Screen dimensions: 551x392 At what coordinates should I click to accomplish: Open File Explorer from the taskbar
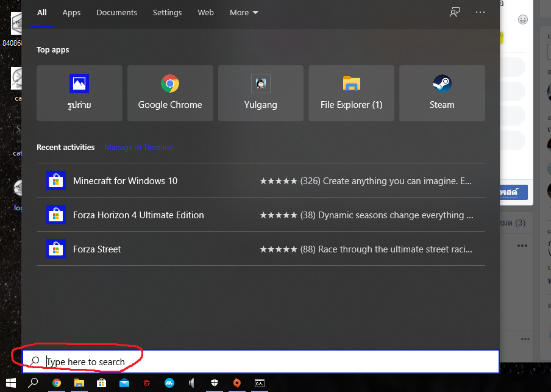[x=79, y=383]
